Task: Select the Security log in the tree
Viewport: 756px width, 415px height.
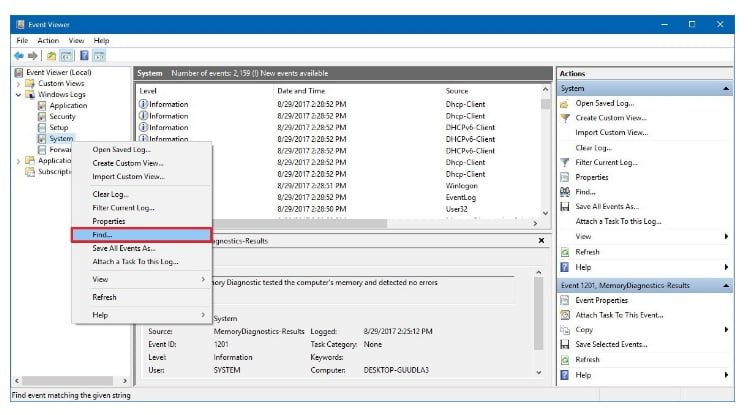Action: (62, 117)
